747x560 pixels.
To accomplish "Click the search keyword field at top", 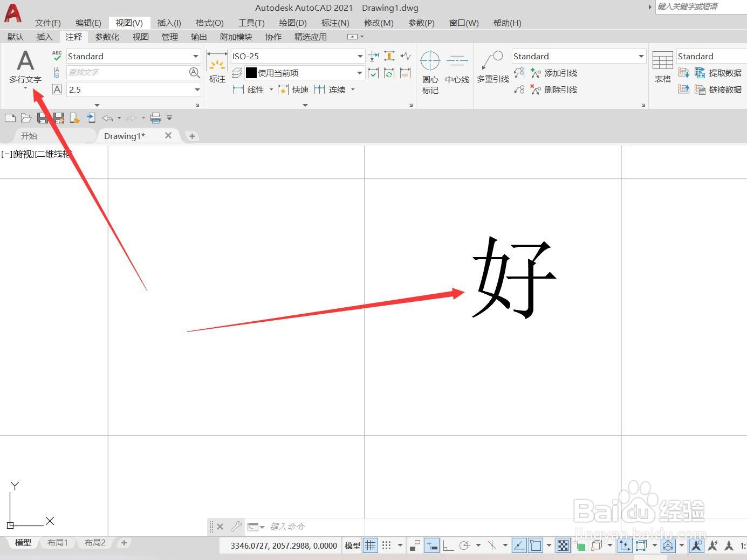I will click(701, 6).
